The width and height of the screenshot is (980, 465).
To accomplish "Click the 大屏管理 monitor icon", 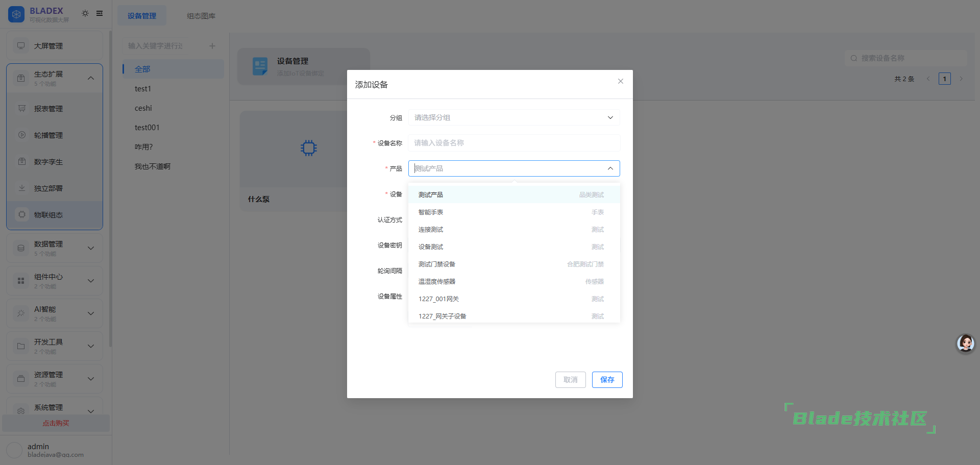I will pyautogui.click(x=21, y=46).
